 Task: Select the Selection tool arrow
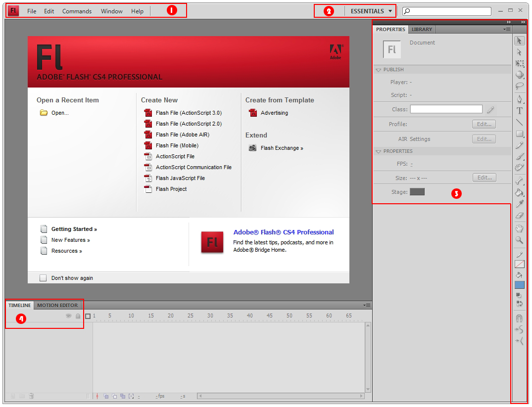pos(520,41)
